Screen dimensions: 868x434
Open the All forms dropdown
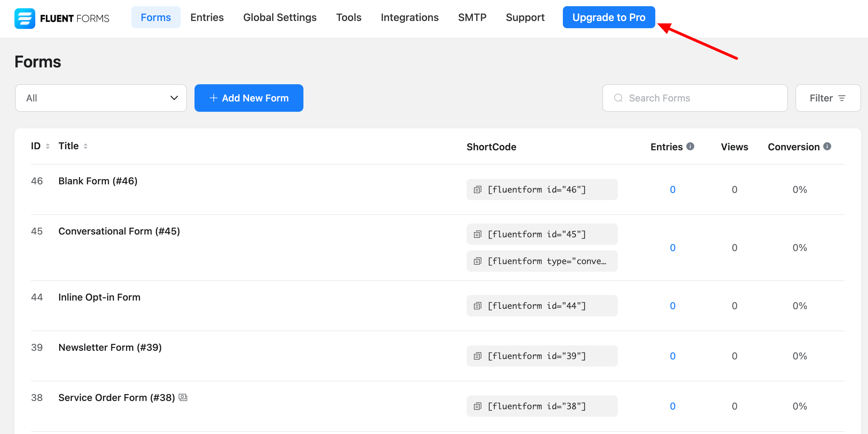click(101, 98)
